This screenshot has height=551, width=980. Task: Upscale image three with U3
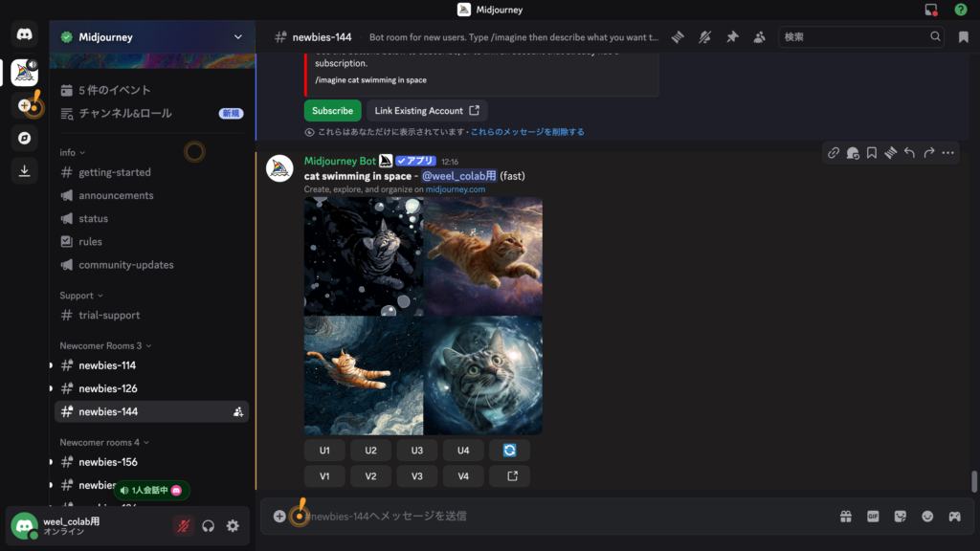[x=417, y=451]
